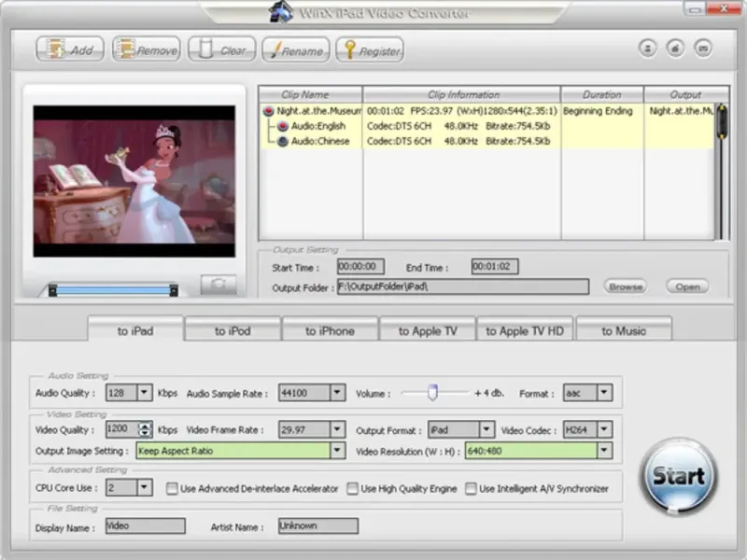Enable Use Intelligent A/V Synchronizer
Screen dimensions: 747x560
(x=471, y=488)
